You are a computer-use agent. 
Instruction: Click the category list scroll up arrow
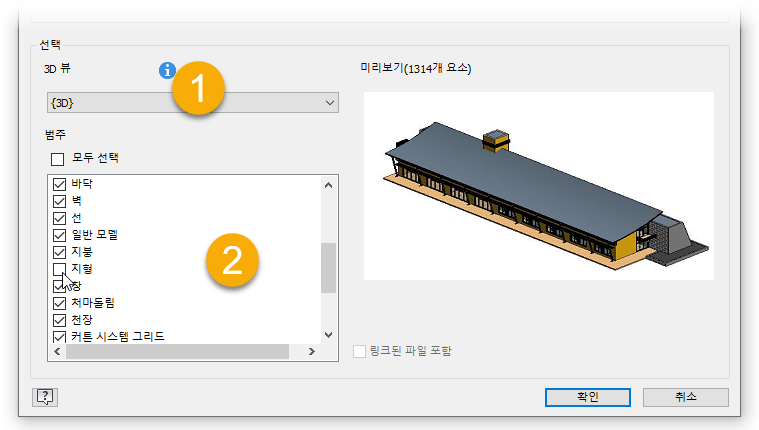(x=328, y=185)
